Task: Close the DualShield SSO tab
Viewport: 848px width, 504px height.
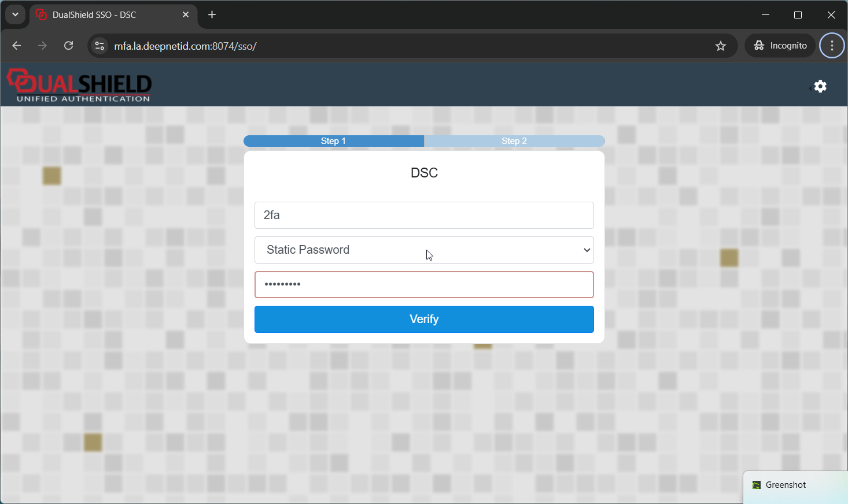Action: coord(186,15)
